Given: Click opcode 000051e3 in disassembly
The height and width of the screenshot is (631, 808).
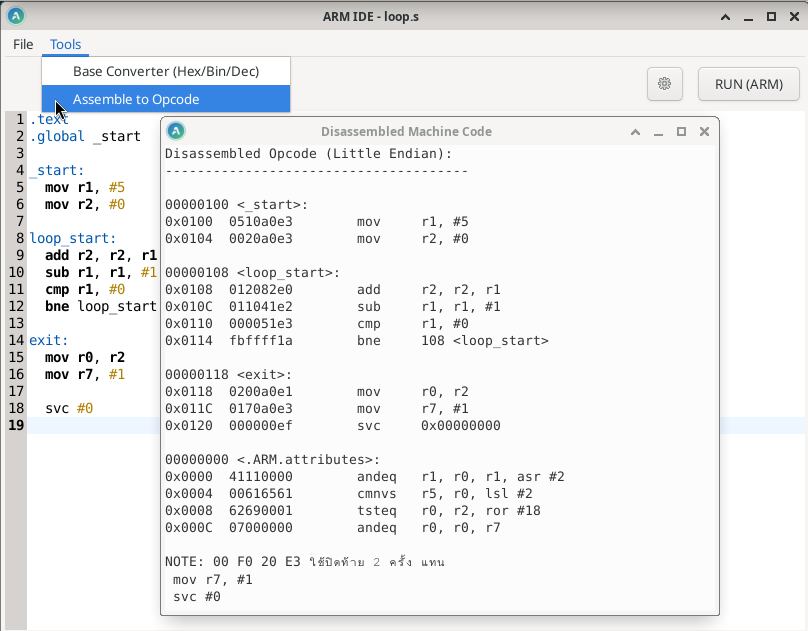Looking at the screenshot, I should click(261, 323).
